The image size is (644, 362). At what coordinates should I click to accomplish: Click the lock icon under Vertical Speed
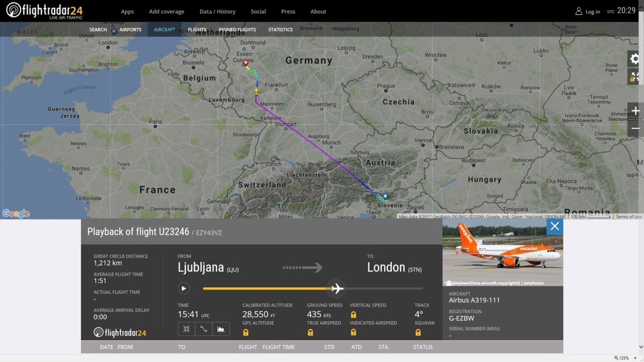[x=353, y=314]
